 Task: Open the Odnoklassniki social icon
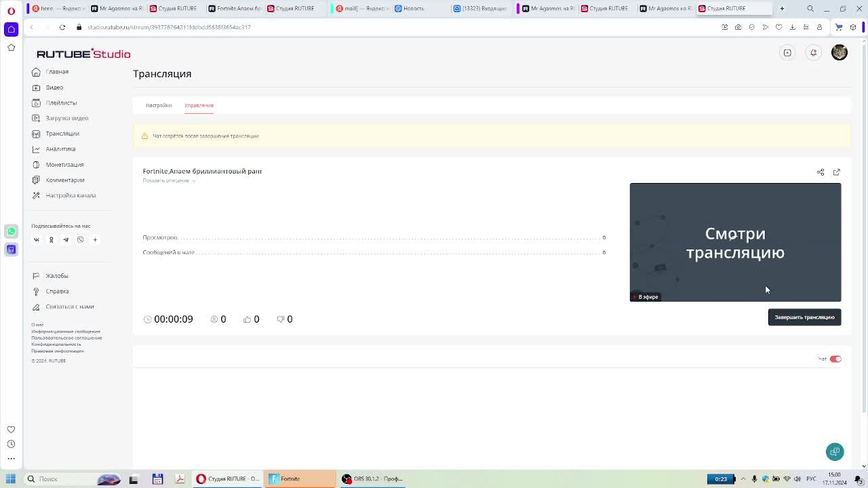tap(51, 240)
